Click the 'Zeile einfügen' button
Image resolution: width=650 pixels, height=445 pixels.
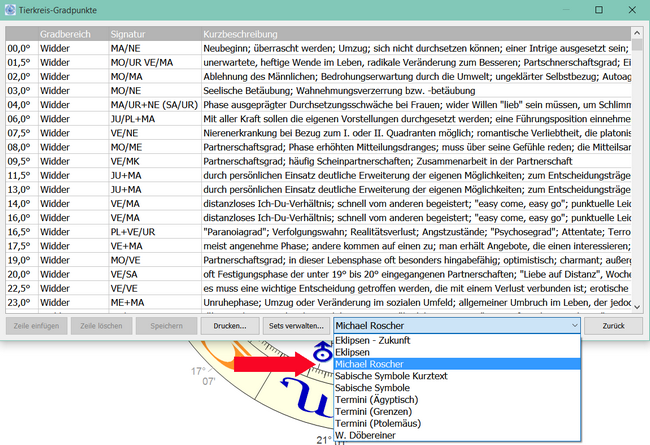click(36, 326)
